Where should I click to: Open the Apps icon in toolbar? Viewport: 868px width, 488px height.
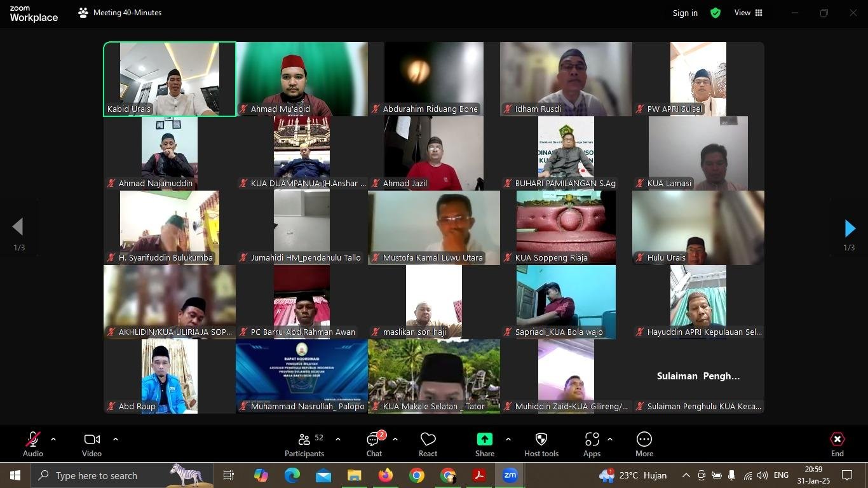(x=592, y=444)
